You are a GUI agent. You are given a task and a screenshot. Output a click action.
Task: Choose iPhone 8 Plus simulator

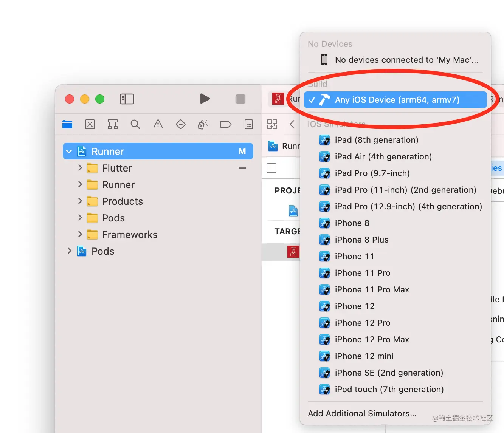pos(395,240)
